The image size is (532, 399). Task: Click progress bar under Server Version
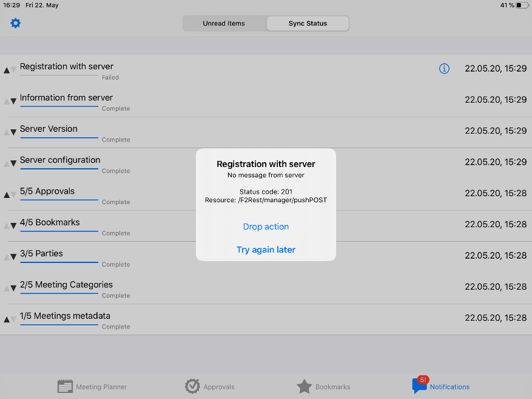pyautogui.click(x=59, y=137)
